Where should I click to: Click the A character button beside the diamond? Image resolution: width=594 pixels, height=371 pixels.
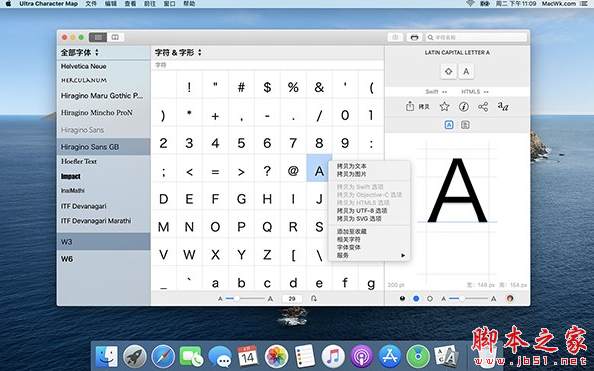tap(466, 71)
